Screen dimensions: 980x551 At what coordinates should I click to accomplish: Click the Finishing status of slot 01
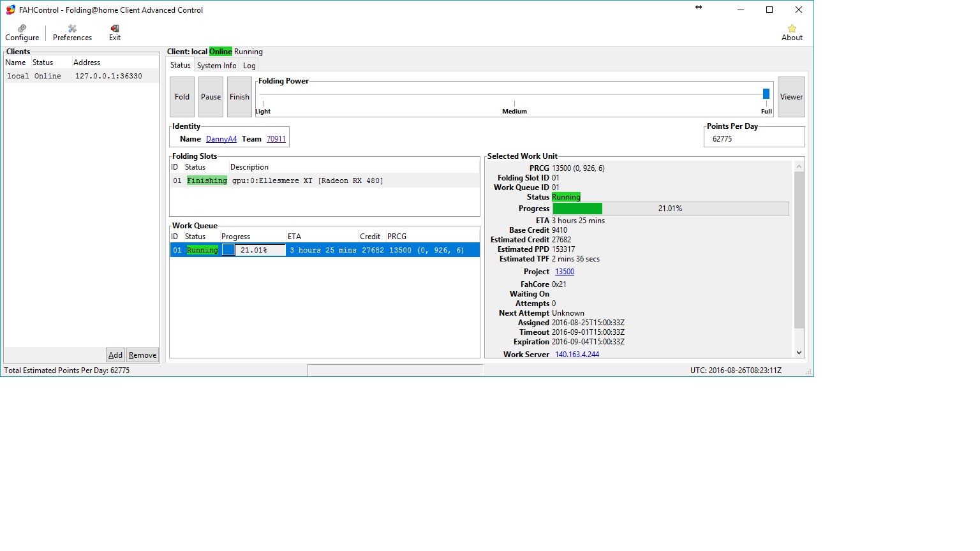pyautogui.click(x=207, y=181)
